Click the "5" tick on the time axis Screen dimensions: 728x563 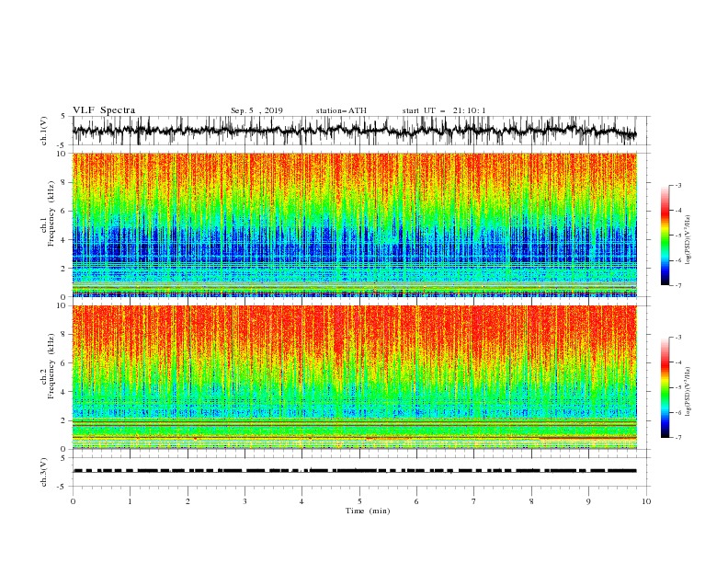[359, 501]
